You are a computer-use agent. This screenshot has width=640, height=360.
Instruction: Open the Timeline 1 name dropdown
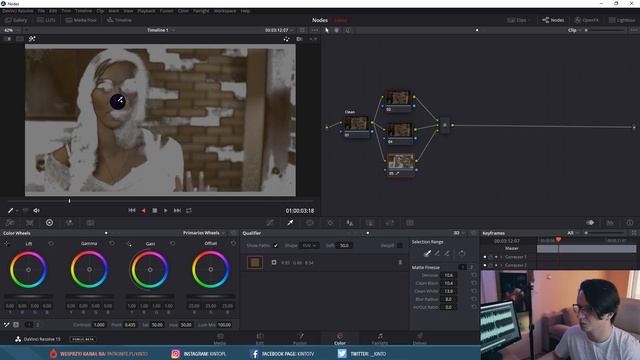[161, 30]
